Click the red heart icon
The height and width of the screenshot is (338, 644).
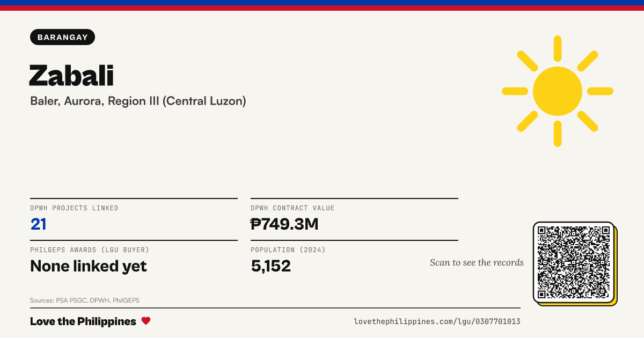tap(146, 321)
